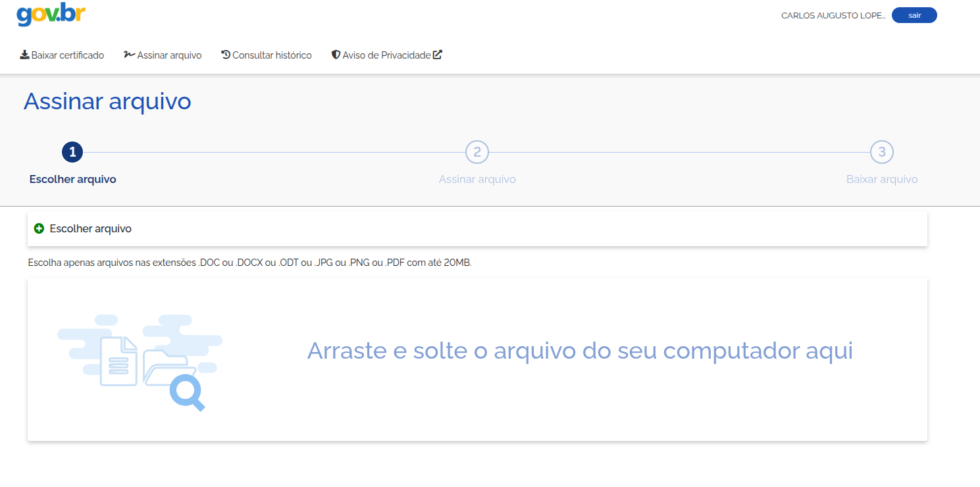Click the external link icon after Aviso de Privacidade
980x487 pixels.
click(x=438, y=55)
